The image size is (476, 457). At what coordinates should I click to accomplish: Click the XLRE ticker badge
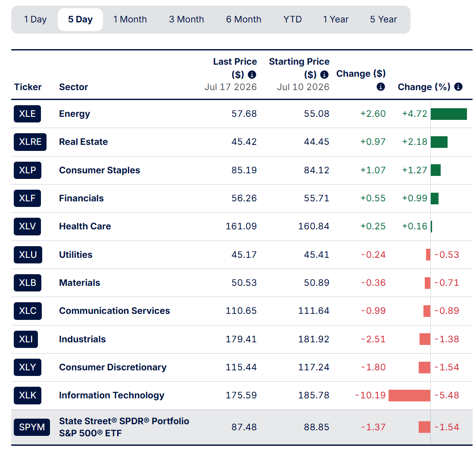pos(30,142)
